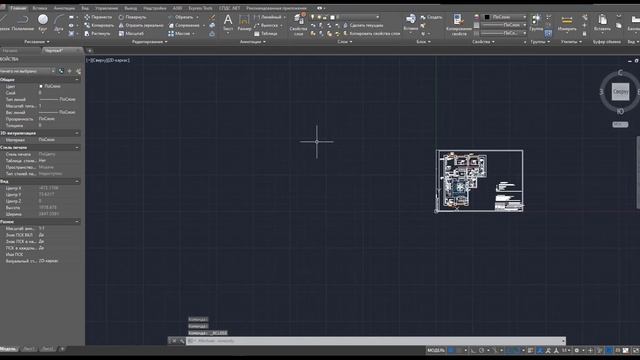The height and width of the screenshot is (360, 640).
Task: Collapse the Вид properties section
Action: 77,181
